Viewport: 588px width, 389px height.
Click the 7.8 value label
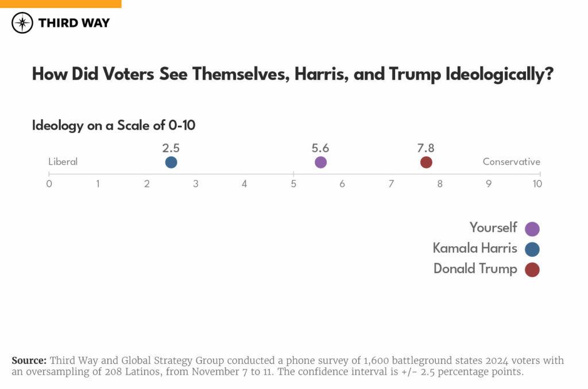point(425,148)
